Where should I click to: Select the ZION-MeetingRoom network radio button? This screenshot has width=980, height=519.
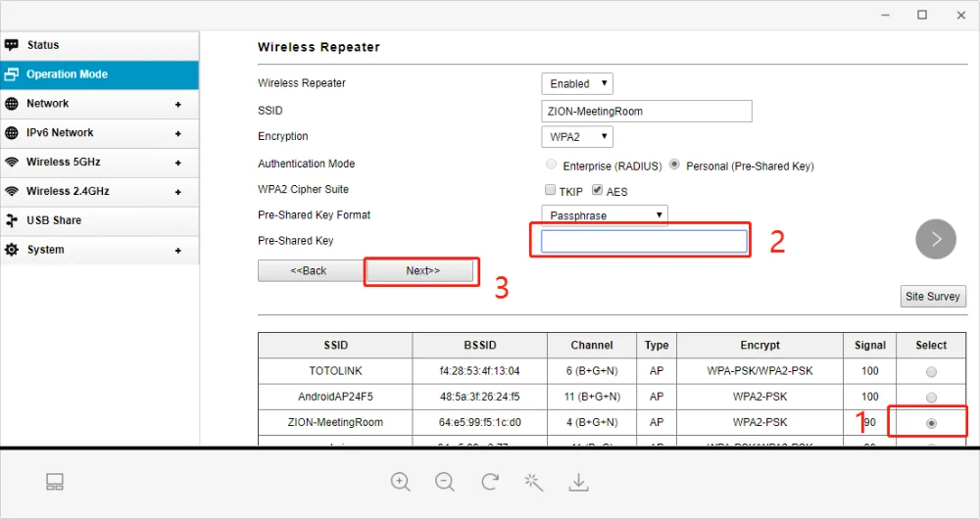(931, 423)
